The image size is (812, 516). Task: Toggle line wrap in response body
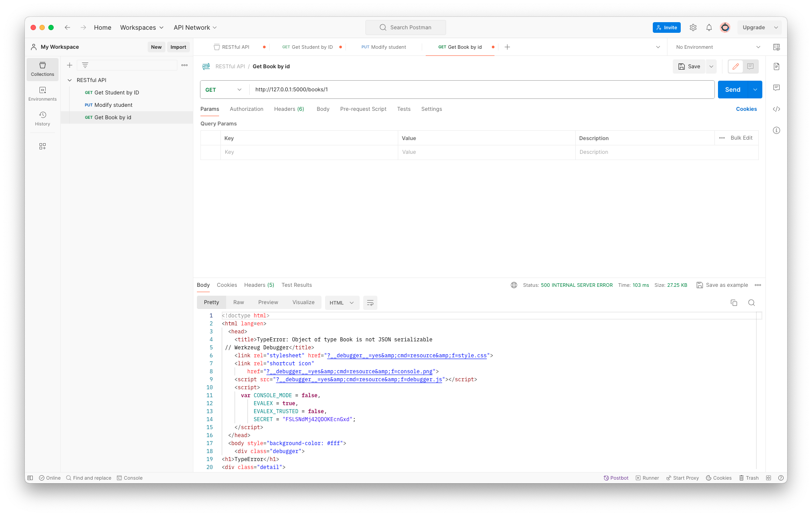(370, 303)
